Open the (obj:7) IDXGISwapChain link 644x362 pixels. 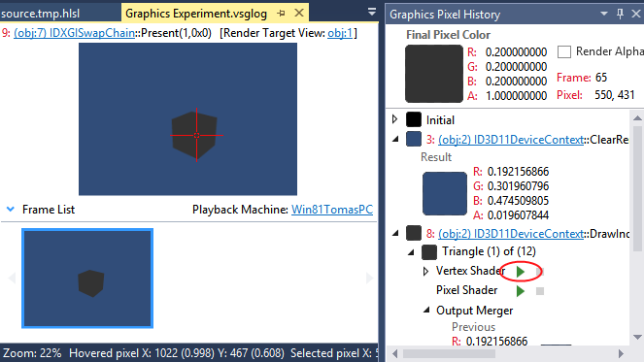pos(75,33)
